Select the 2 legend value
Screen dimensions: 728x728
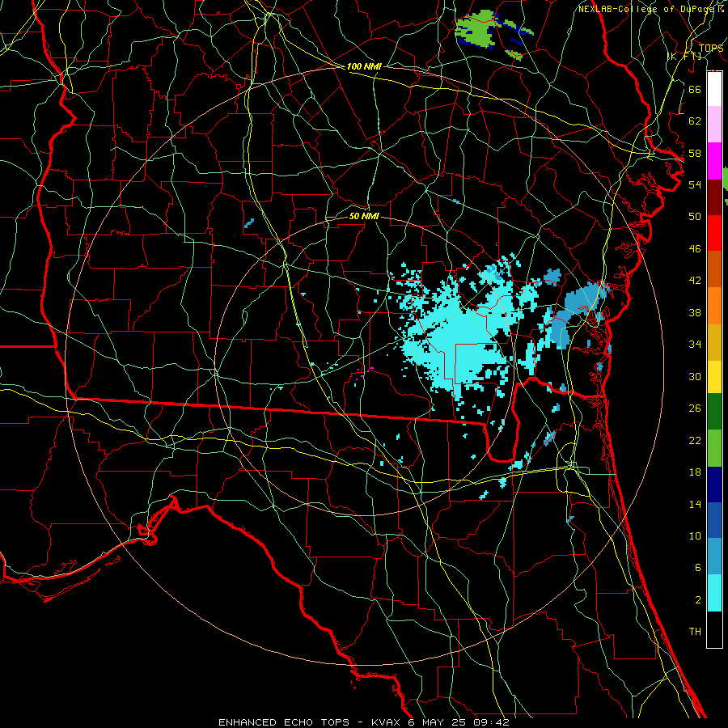(697, 600)
